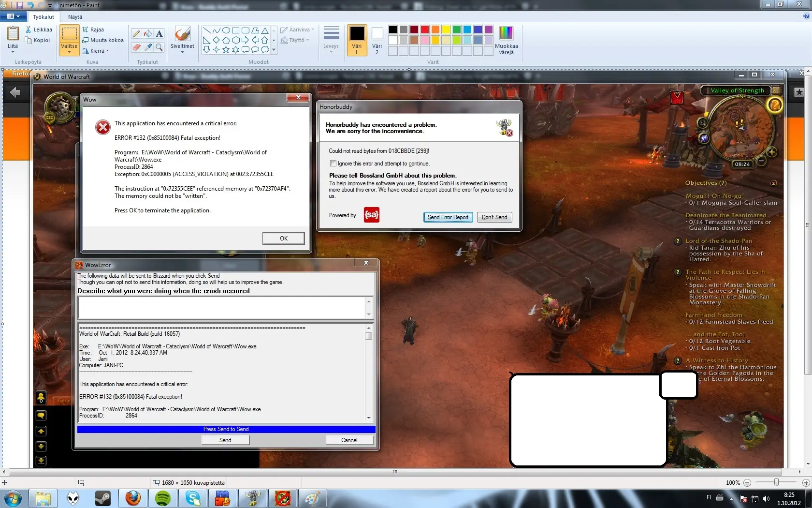Choose the Triangle shape
The height and width of the screenshot is (508, 812).
(x=264, y=30)
